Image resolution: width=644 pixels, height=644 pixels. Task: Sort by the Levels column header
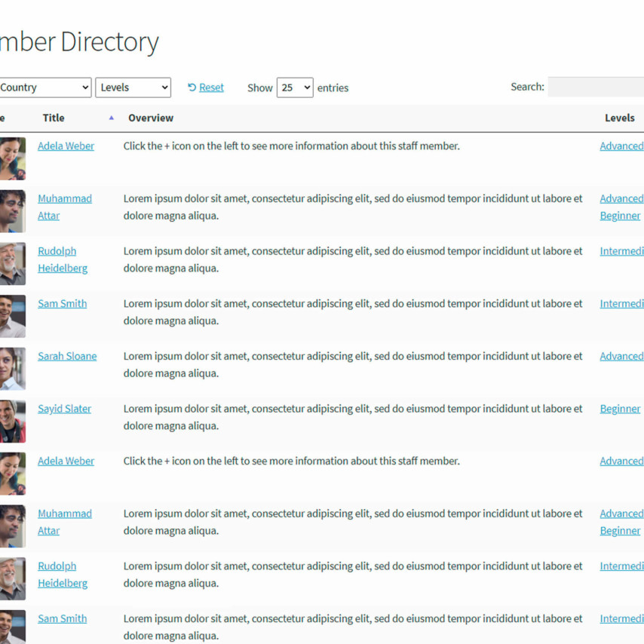click(619, 118)
